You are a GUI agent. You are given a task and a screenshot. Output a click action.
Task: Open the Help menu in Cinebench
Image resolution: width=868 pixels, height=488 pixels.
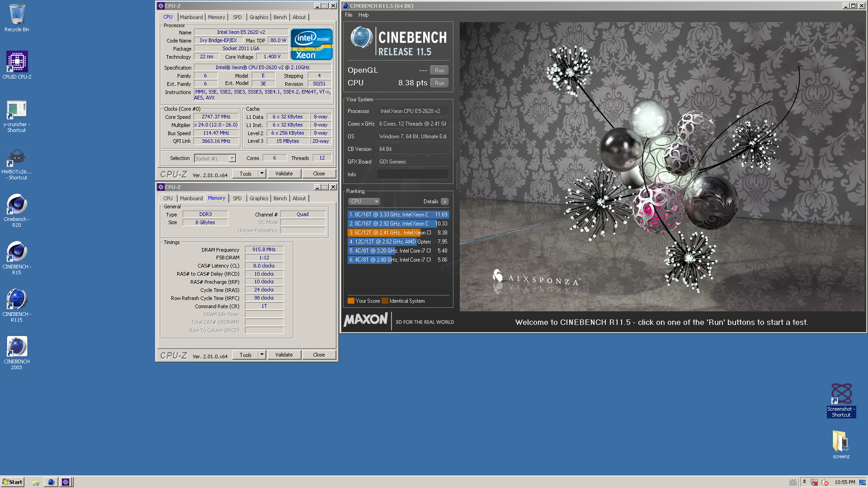[363, 15]
